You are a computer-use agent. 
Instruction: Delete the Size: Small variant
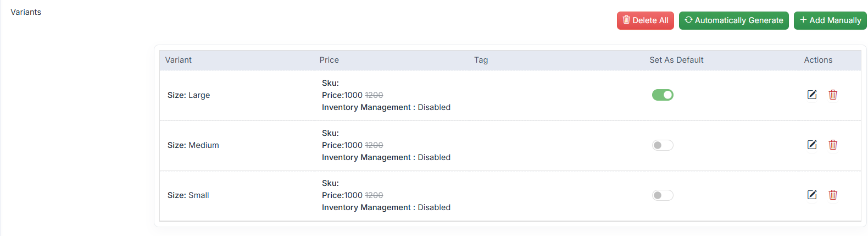833,195
